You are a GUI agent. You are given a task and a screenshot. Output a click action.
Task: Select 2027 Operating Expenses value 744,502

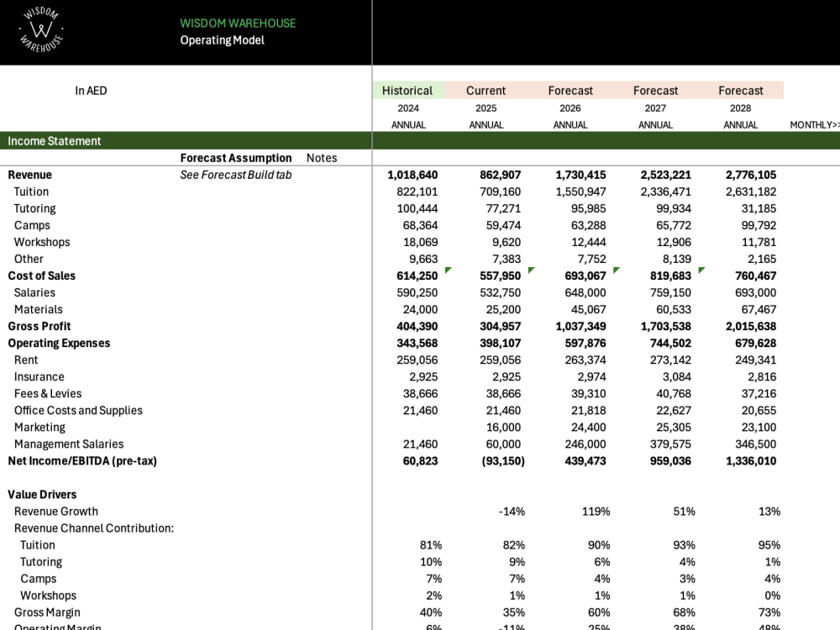670,344
